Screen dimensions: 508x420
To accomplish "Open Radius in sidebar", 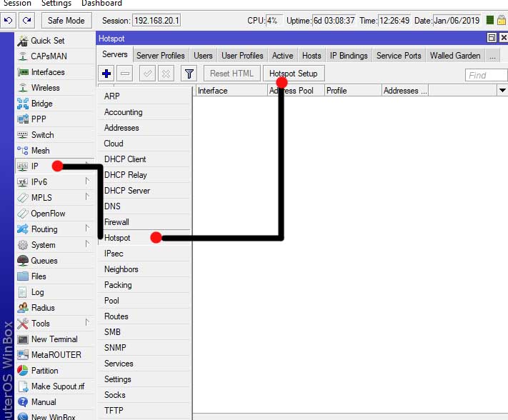I will pyautogui.click(x=54, y=308).
